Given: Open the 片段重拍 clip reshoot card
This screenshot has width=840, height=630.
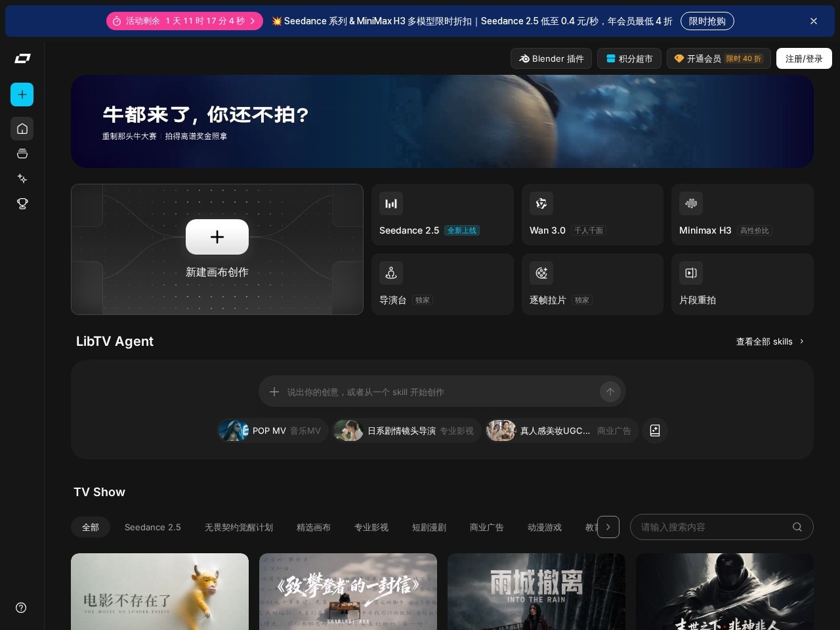Looking at the screenshot, I should click(742, 284).
